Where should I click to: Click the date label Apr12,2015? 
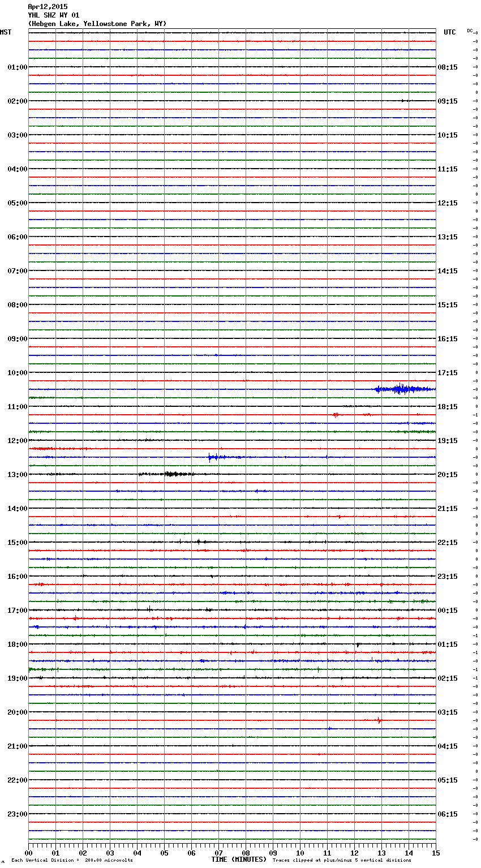tap(48, 7)
